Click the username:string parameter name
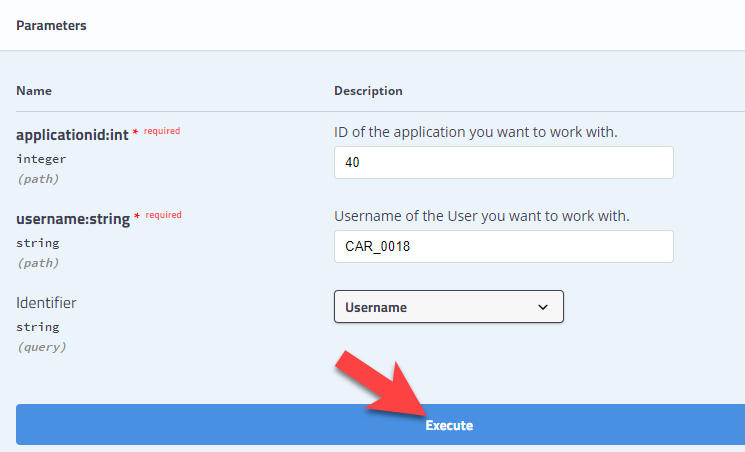Viewport: 745px width, 452px height. tap(73, 219)
